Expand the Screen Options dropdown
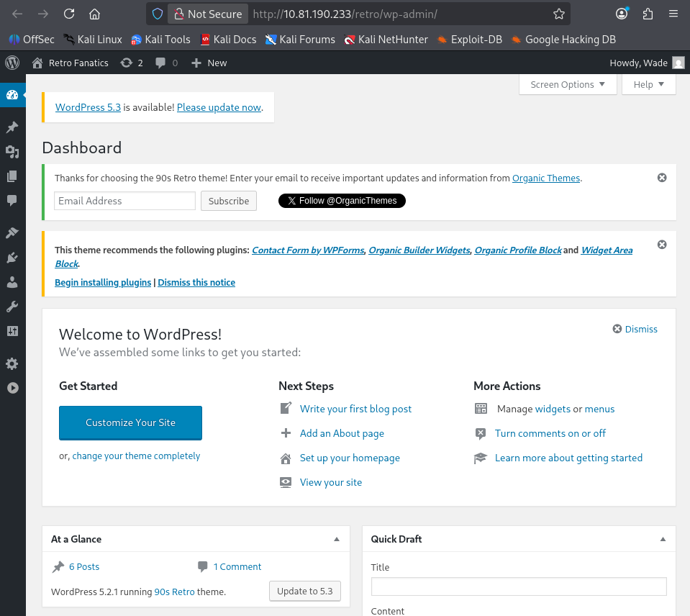 tap(568, 84)
